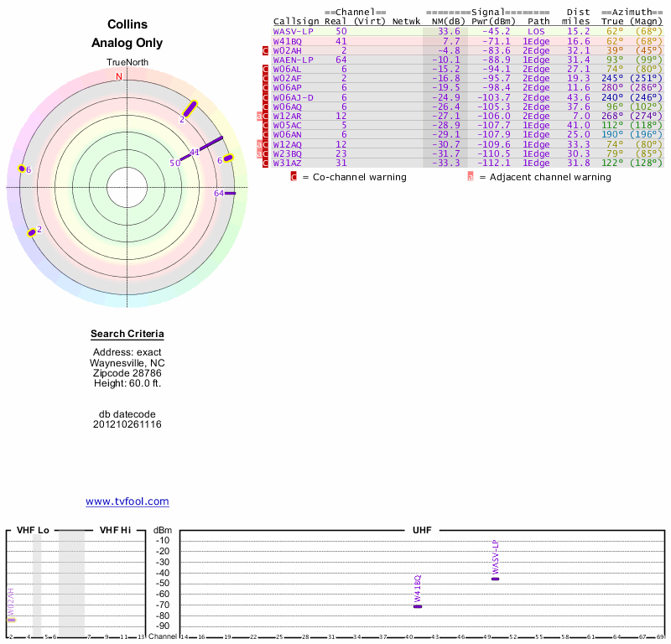Click the W02AH marker in VHF Lo chart

click(x=12, y=619)
